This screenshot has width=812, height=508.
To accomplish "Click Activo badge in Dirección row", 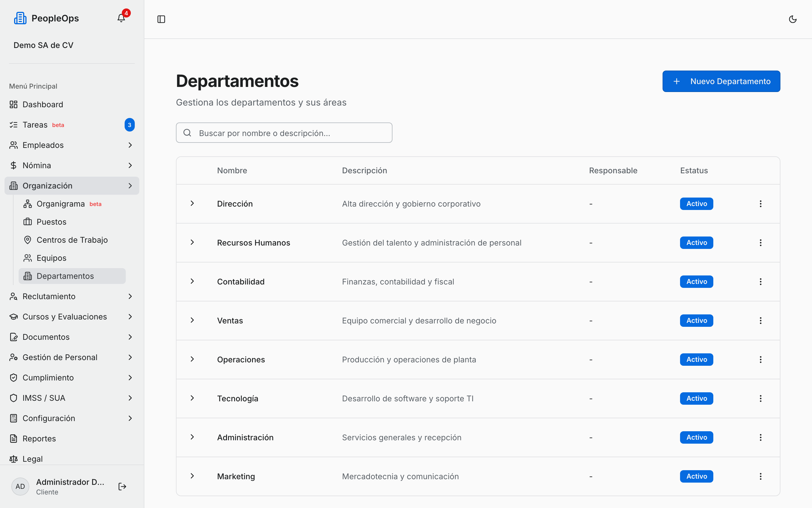I will point(697,203).
